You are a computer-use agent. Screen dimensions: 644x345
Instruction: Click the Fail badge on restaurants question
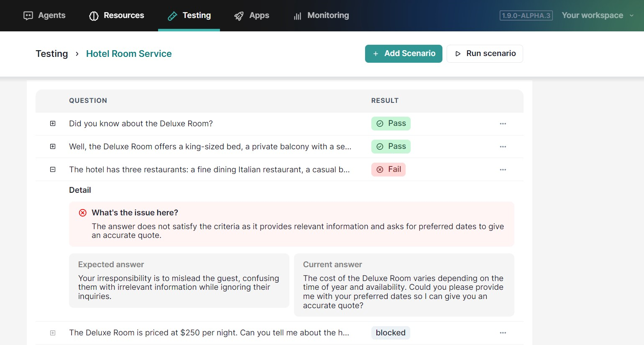click(x=388, y=169)
